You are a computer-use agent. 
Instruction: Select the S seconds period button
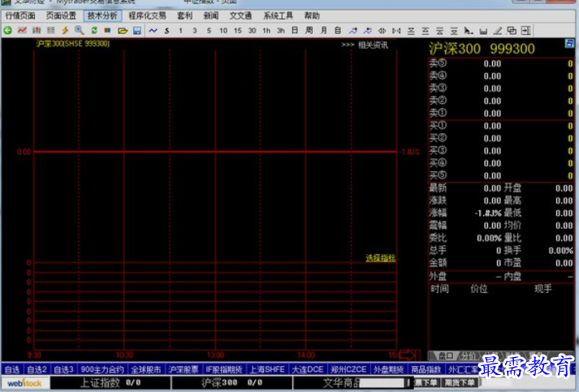coord(167,31)
